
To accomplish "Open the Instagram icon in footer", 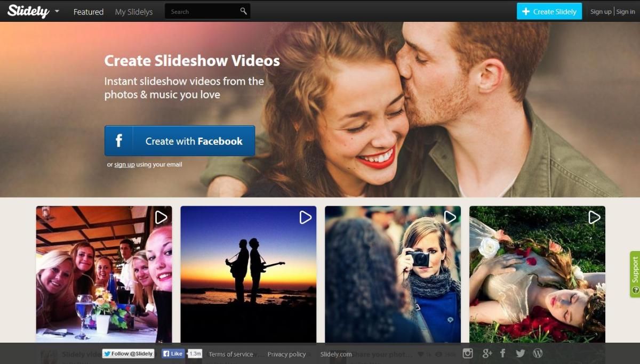I will (468, 353).
